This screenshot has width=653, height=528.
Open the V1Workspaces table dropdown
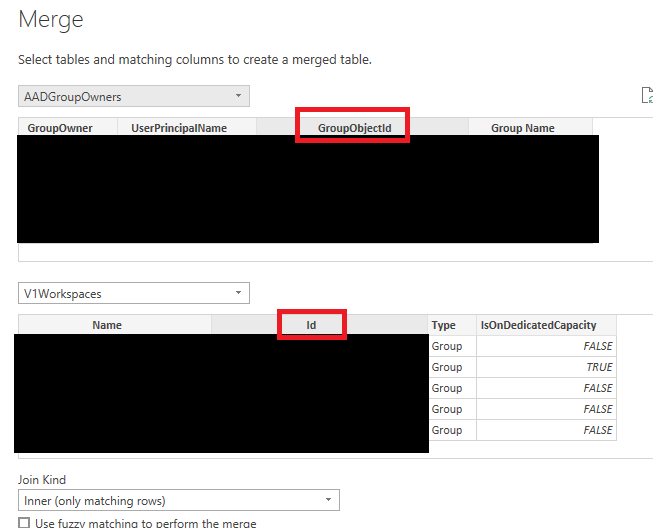coord(134,293)
